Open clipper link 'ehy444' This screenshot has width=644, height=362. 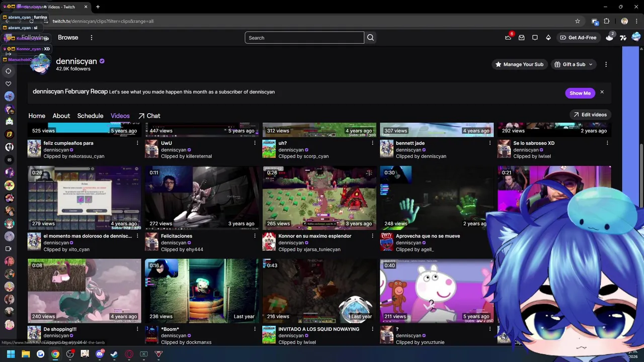pyautogui.click(x=195, y=249)
